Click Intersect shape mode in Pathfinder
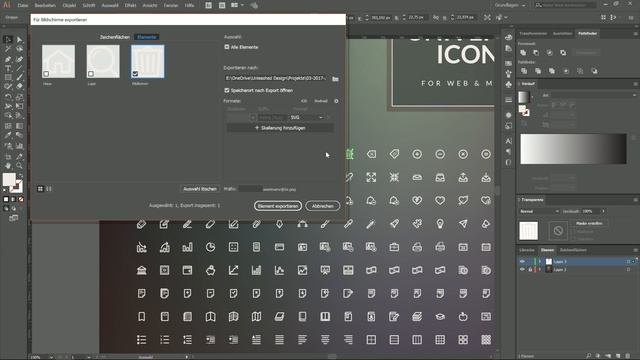The width and height of the screenshot is (640, 360). [x=550, y=53]
